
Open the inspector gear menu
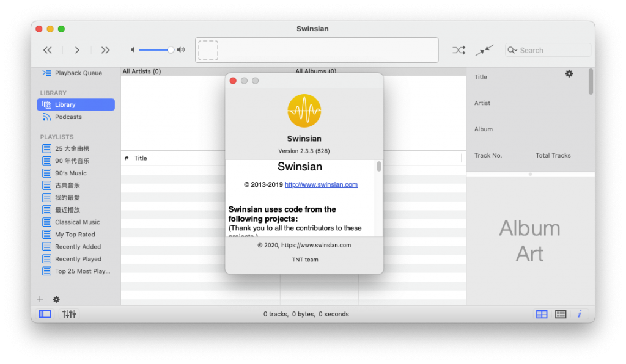pos(569,73)
